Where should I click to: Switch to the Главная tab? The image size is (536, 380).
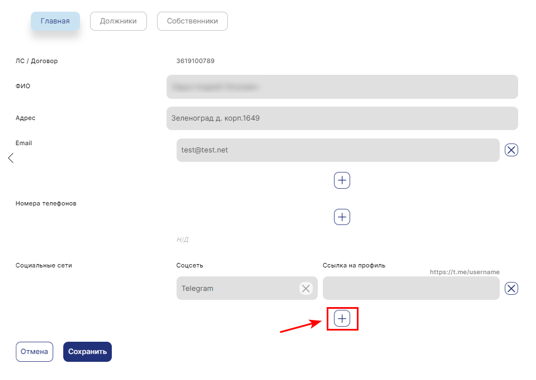click(55, 21)
